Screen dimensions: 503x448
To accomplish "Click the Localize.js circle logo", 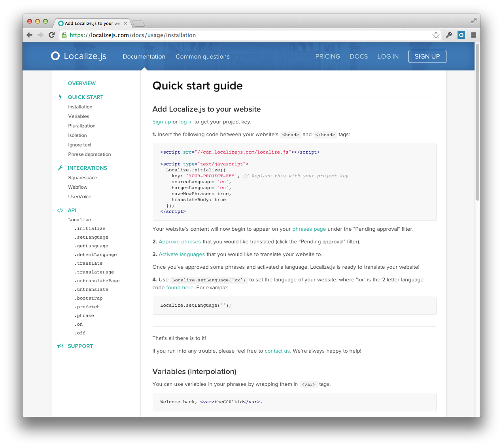I will point(55,56).
